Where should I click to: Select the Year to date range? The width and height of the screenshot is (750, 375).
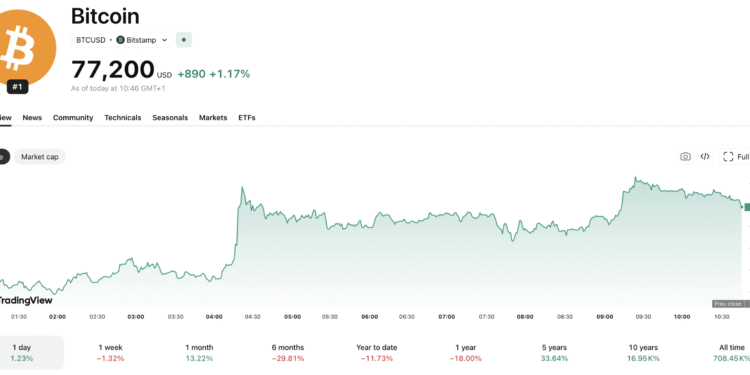click(377, 353)
